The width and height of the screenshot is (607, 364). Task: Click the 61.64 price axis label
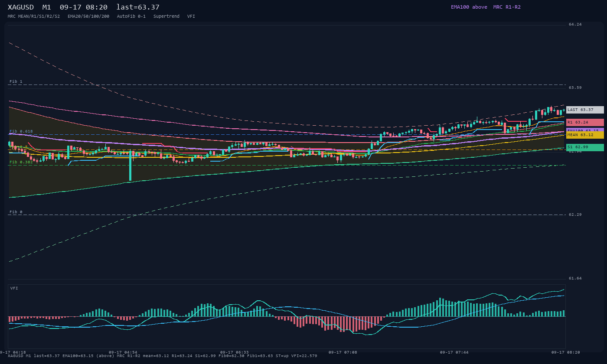[x=575, y=278]
